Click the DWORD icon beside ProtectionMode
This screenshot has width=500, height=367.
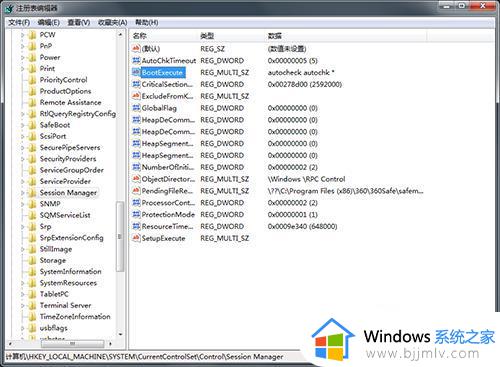136,214
